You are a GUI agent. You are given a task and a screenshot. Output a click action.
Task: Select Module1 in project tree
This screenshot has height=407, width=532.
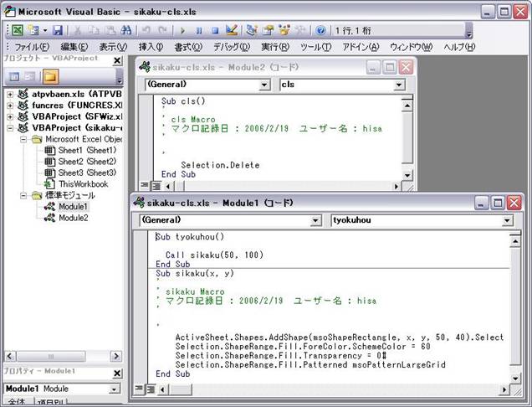click(x=73, y=207)
